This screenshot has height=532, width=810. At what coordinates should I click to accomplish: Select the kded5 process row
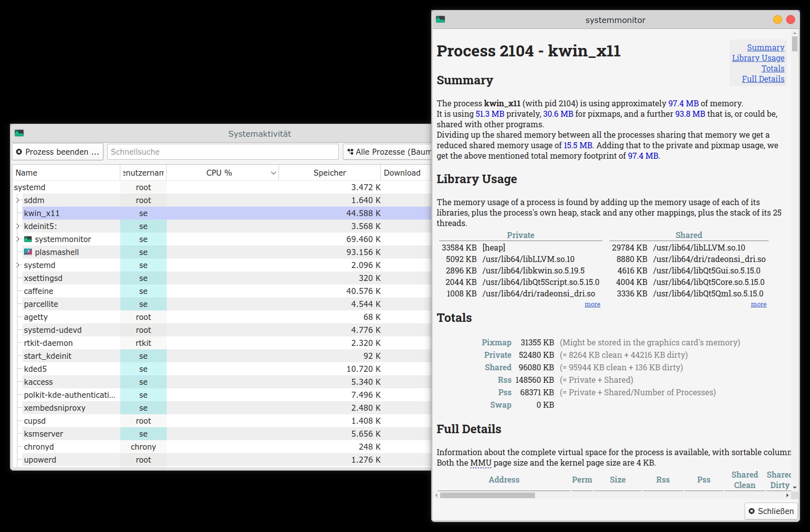221,369
